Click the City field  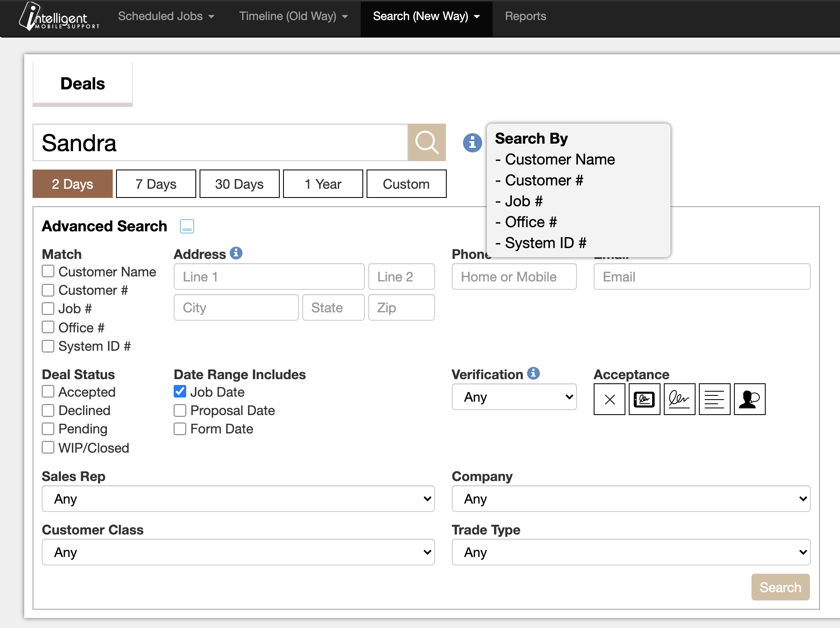236,307
